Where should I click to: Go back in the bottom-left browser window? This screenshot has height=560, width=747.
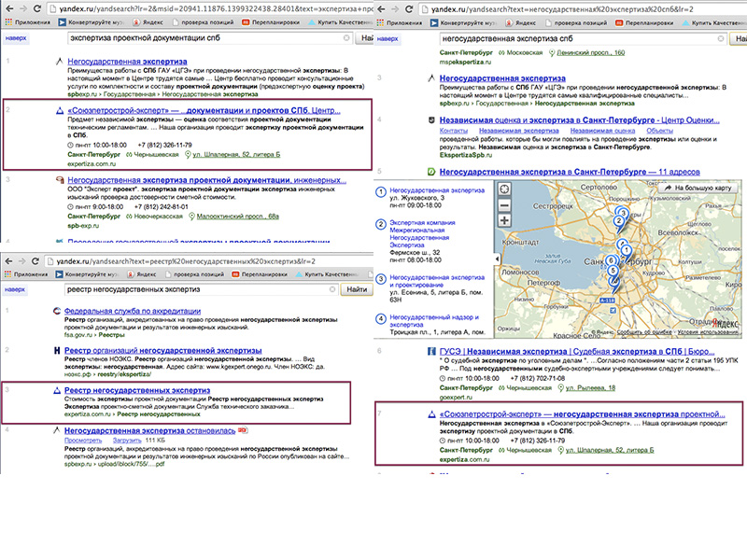[8, 261]
